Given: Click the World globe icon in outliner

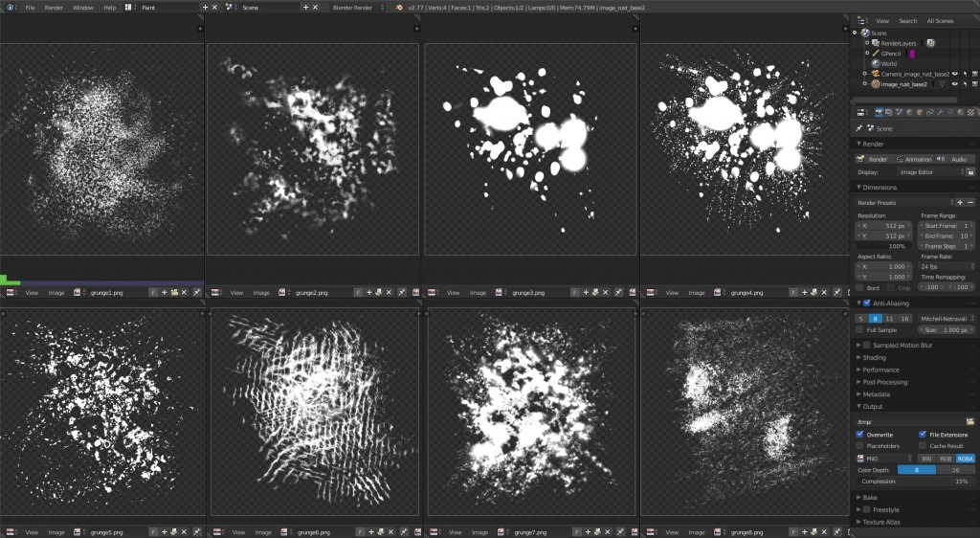Looking at the screenshot, I should click(x=875, y=63).
